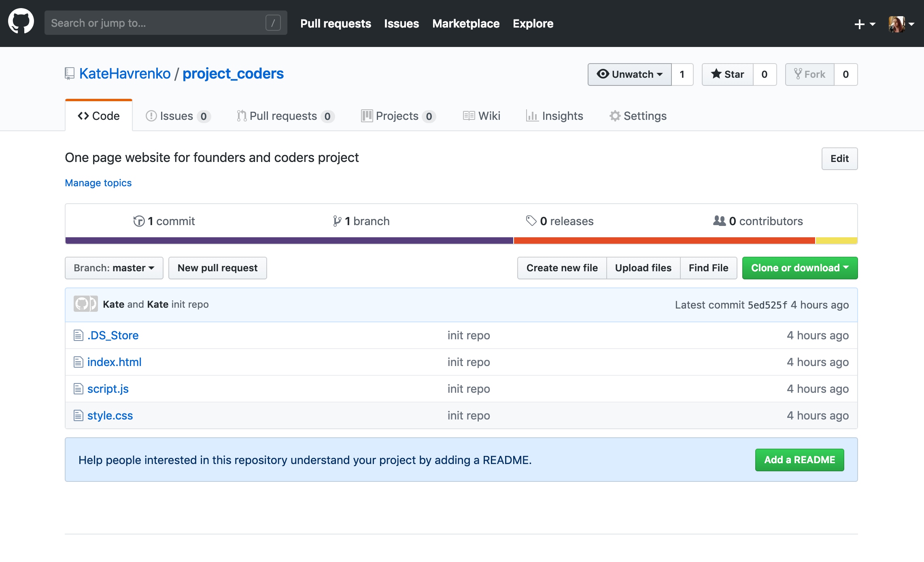This screenshot has height=562, width=924.
Task: Click the New pull request button
Action: pos(218,268)
